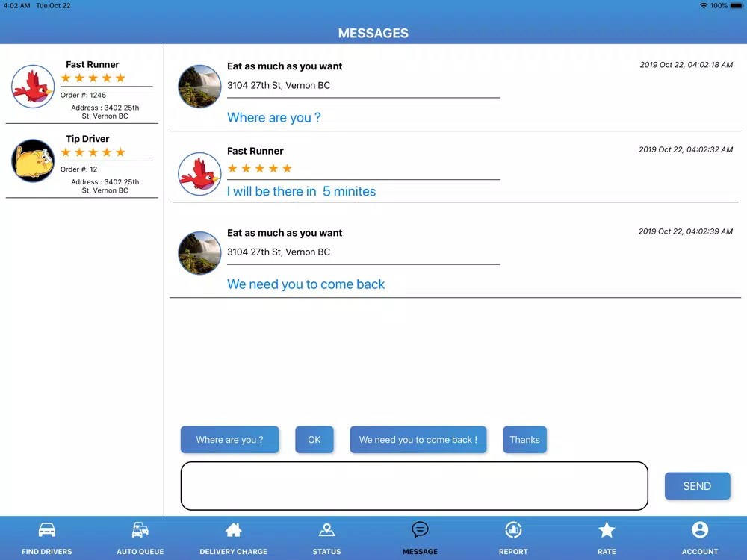Screen dimensions: 747x560
Task: Select Tip Driver yellow cat avatar
Action: (x=33, y=161)
